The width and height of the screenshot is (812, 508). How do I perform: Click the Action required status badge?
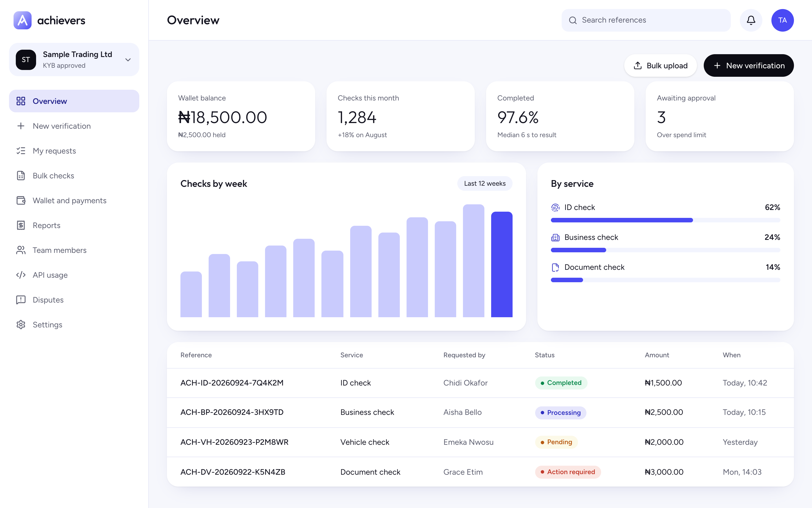568,472
